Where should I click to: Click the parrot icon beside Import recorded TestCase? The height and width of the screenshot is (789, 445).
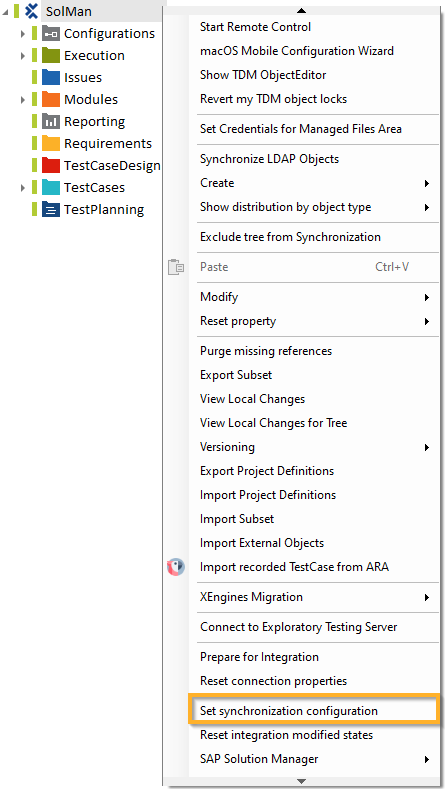176,567
